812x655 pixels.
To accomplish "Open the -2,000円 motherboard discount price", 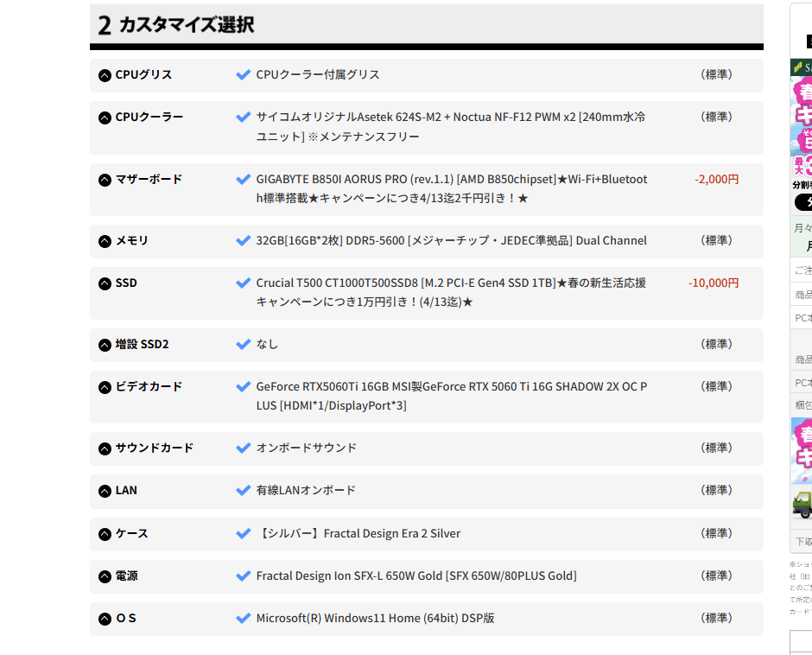I will pos(715,179).
